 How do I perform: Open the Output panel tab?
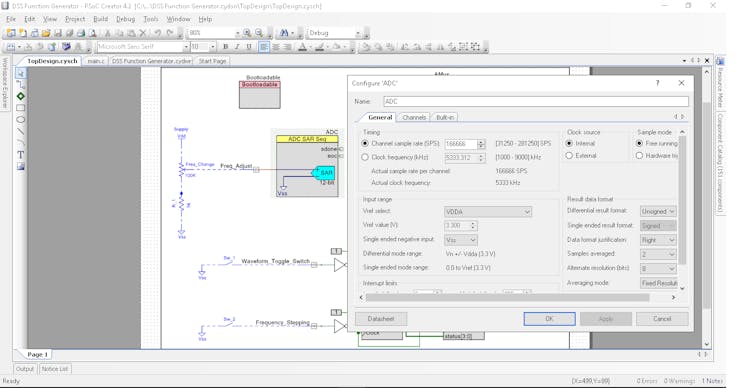click(x=25, y=369)
